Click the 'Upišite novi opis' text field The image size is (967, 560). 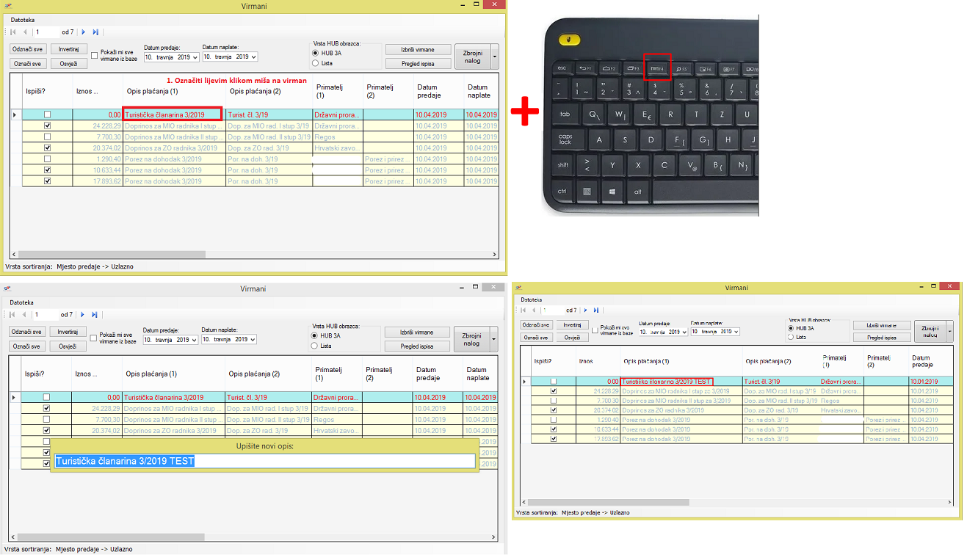(264, 461)
